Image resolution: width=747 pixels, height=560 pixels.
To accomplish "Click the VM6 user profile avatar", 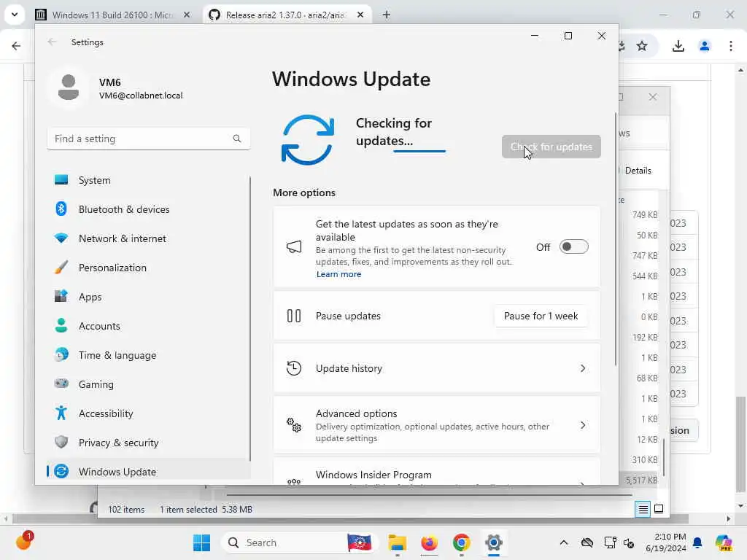I will (x=68, y=87).
